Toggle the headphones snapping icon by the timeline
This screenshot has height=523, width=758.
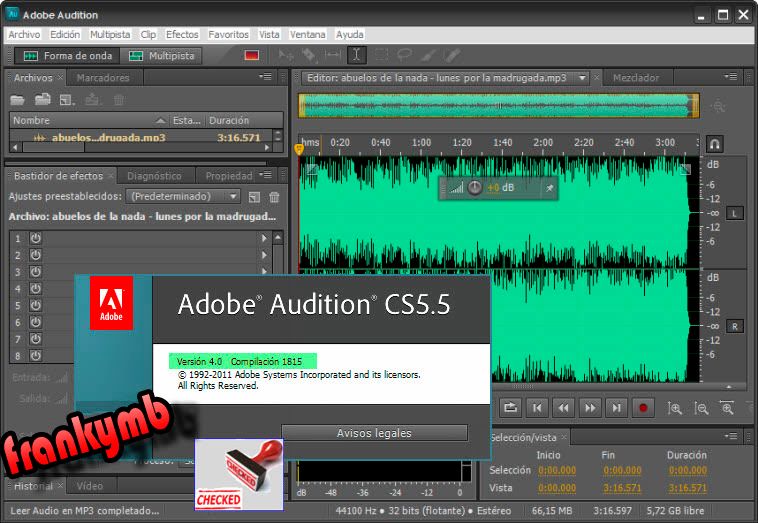click(x=714, y=144)
